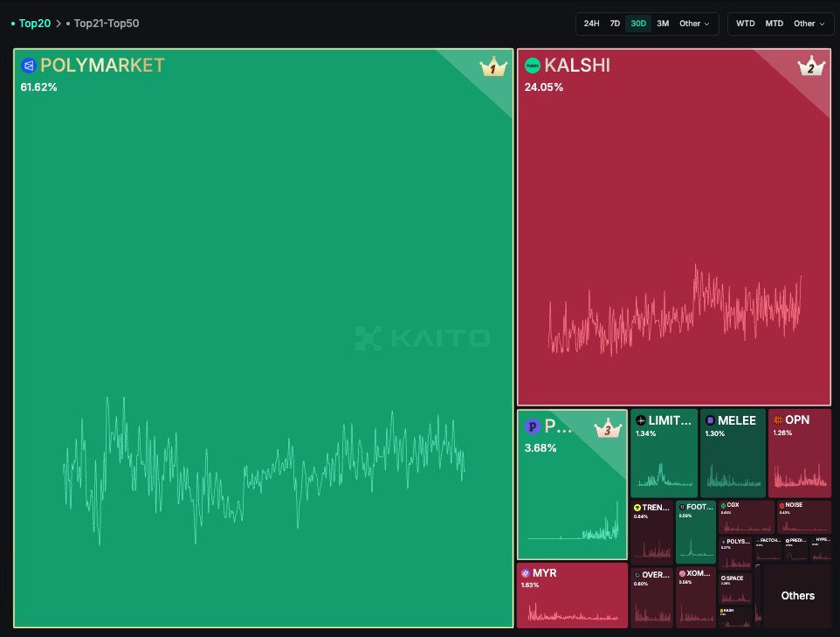Open the TREN... tile label
This screenshot has width=840, height=637.
point(656,507)
